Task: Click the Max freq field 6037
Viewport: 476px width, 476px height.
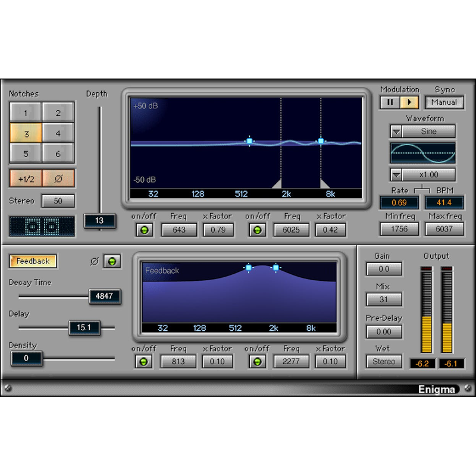Action: pos(444,229)
